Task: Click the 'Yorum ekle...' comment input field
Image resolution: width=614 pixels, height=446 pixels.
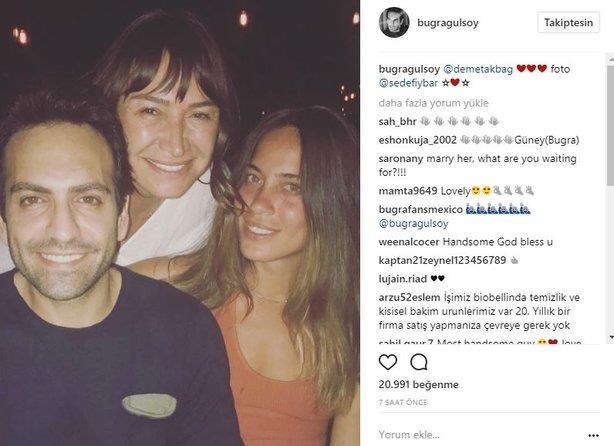Action: coord(480,434)
